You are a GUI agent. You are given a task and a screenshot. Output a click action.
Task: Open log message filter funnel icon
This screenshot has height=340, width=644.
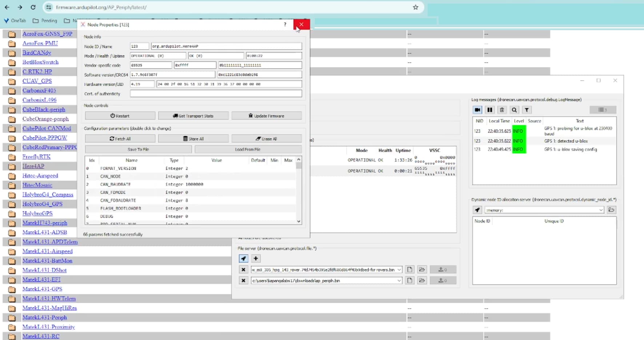click(x=527, y=110)
